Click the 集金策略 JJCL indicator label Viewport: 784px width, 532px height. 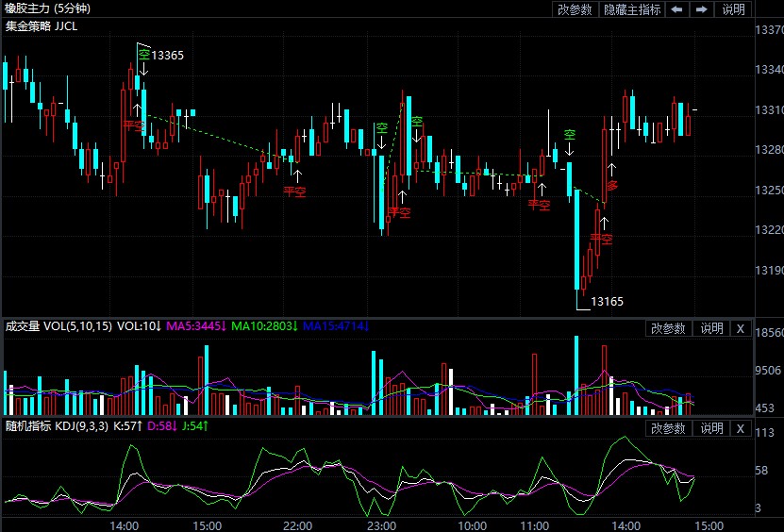tap(42, 25)
